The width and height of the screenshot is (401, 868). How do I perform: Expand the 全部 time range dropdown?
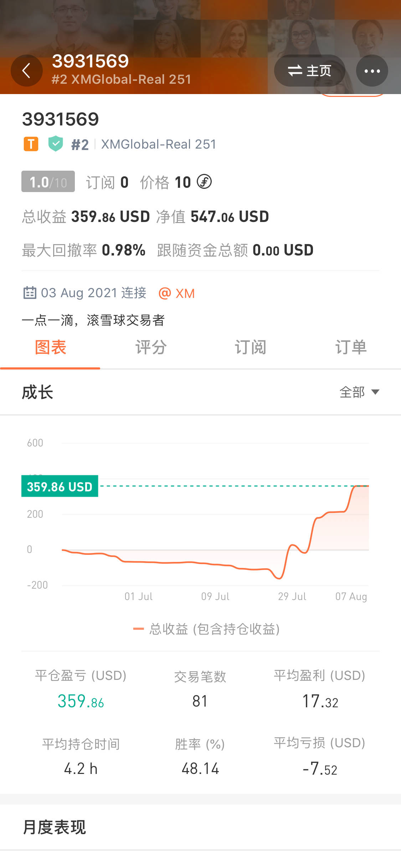[359, 392]
